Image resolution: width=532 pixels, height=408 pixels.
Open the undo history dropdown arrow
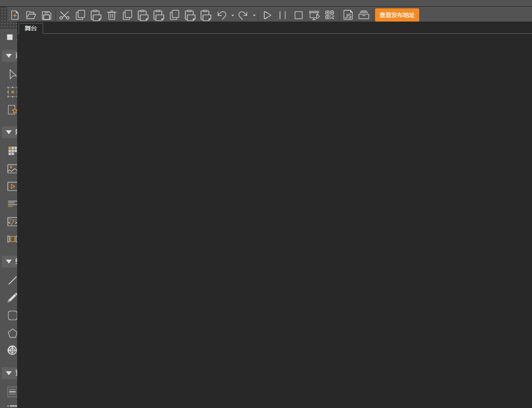click(x=232, y=15)
